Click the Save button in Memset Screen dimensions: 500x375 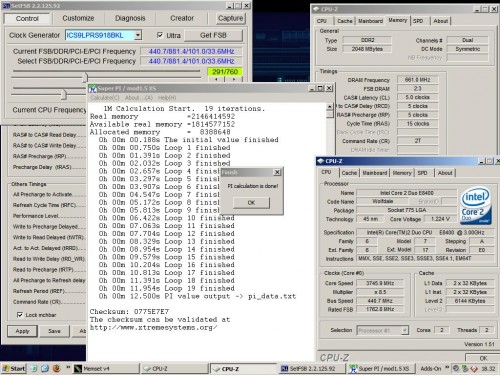click(54, 331)
